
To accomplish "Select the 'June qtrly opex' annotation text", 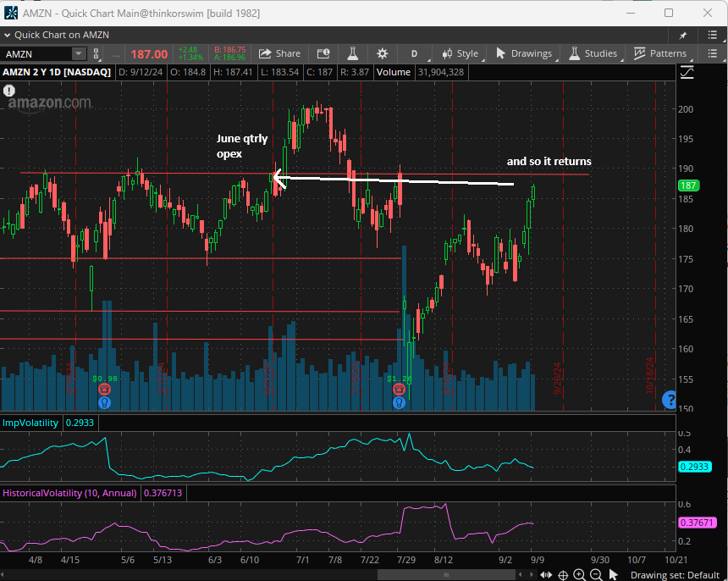I will pos(242,146).
